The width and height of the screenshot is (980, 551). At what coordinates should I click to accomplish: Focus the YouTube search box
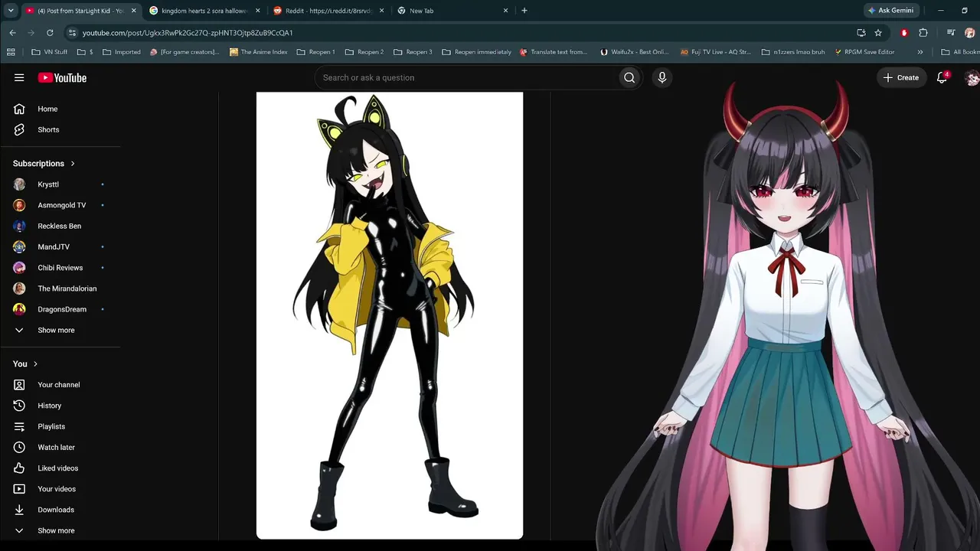[465, 77]
